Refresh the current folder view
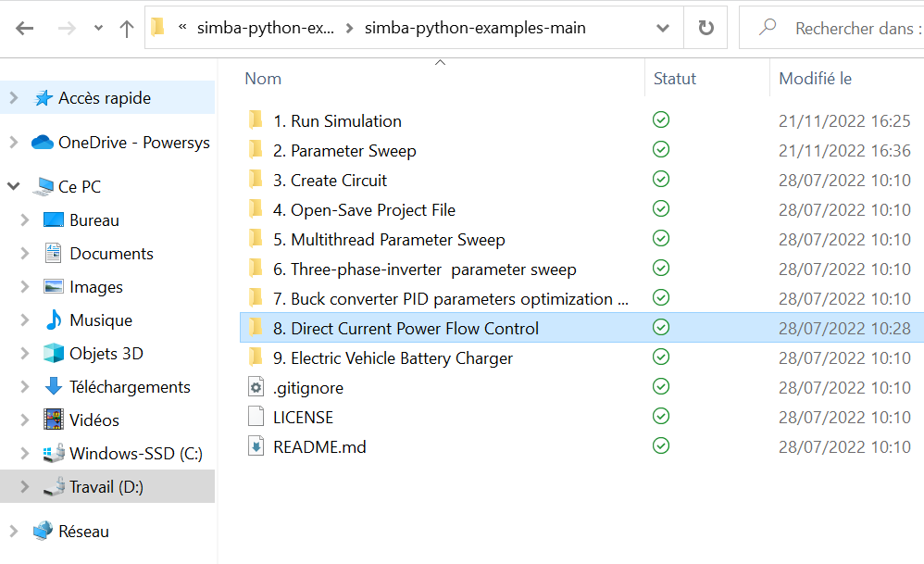Screen dimensions: 924x564 (x=706, y=29)
